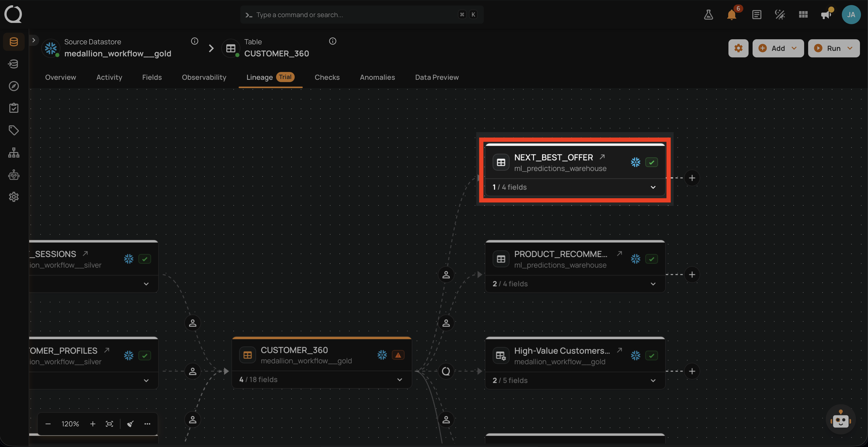Open PRODUCT_RECOMME... external link arrow
The height and width of the screenshot is (447, 868).
tap(619, 253)
